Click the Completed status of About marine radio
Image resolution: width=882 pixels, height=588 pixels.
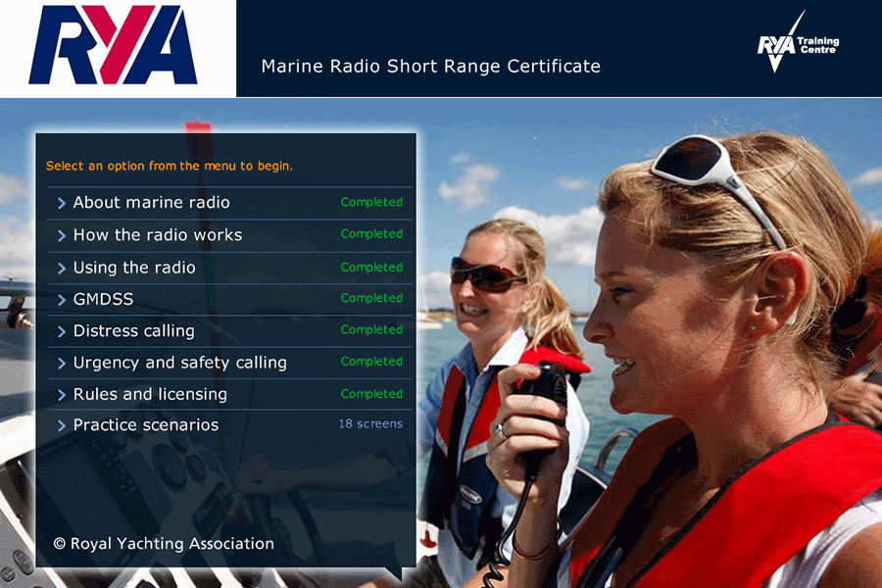371,202
